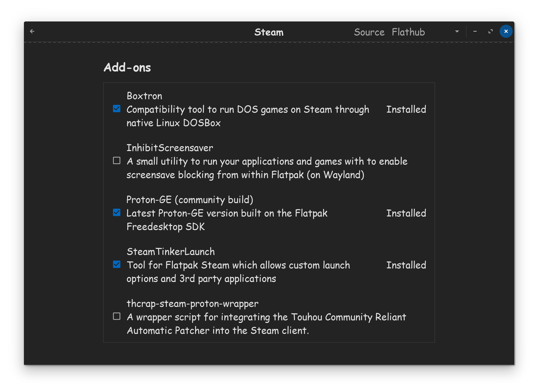Maximize the window with the expand icon
The width and height of the screenshot is (539, 392).
coord(490,31)
